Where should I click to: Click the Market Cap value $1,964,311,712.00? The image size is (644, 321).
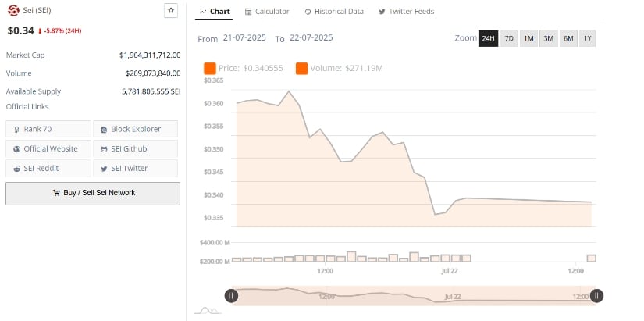150,55
